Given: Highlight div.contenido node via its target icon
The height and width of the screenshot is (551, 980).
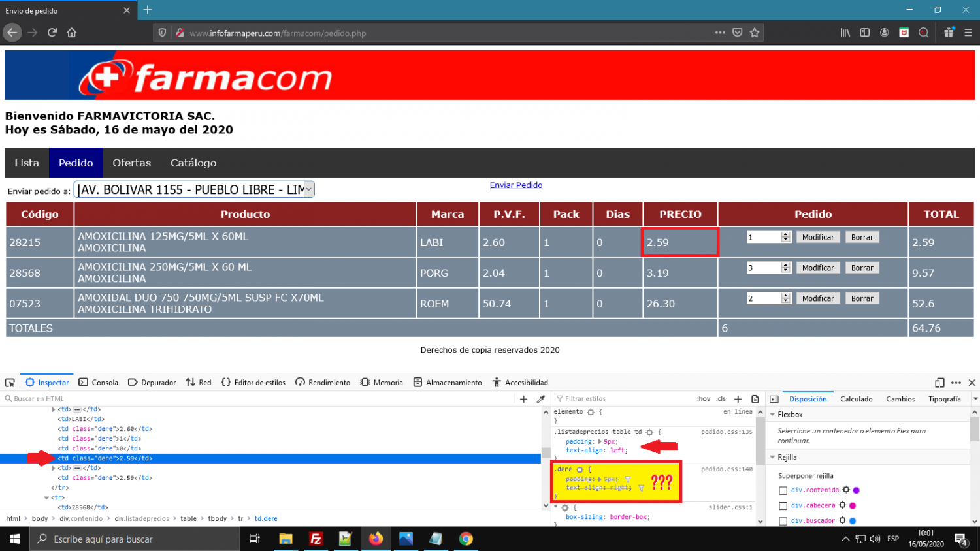Looking at the screenshot, I should [x=846, y=490].
